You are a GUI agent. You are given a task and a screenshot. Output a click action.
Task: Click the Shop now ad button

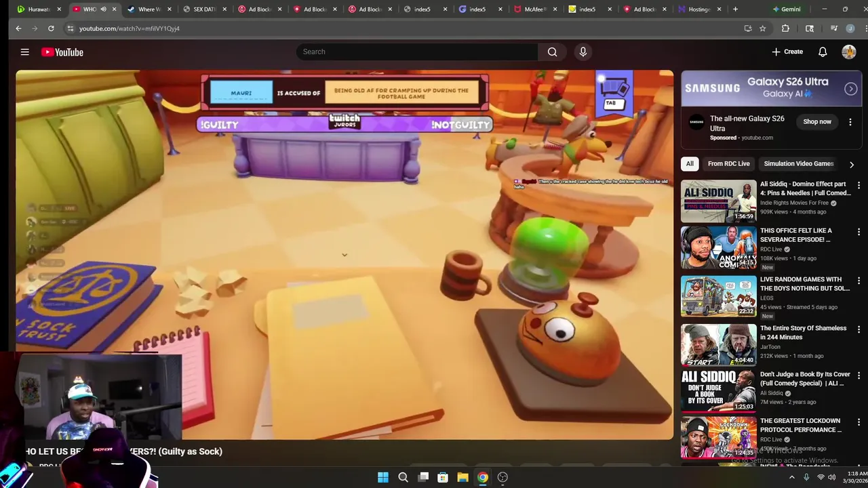pyautogui.click(x=817, y=122)
